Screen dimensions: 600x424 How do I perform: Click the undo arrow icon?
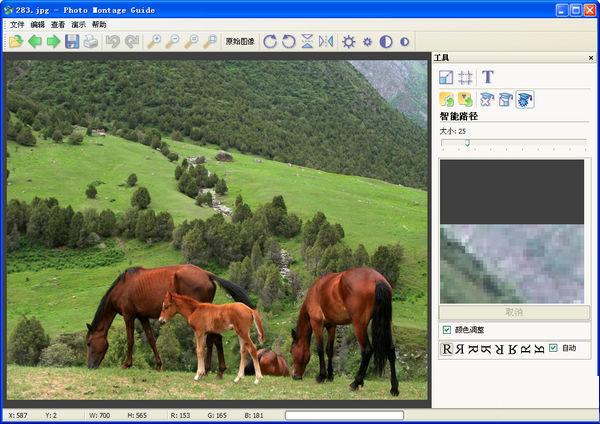113,41
